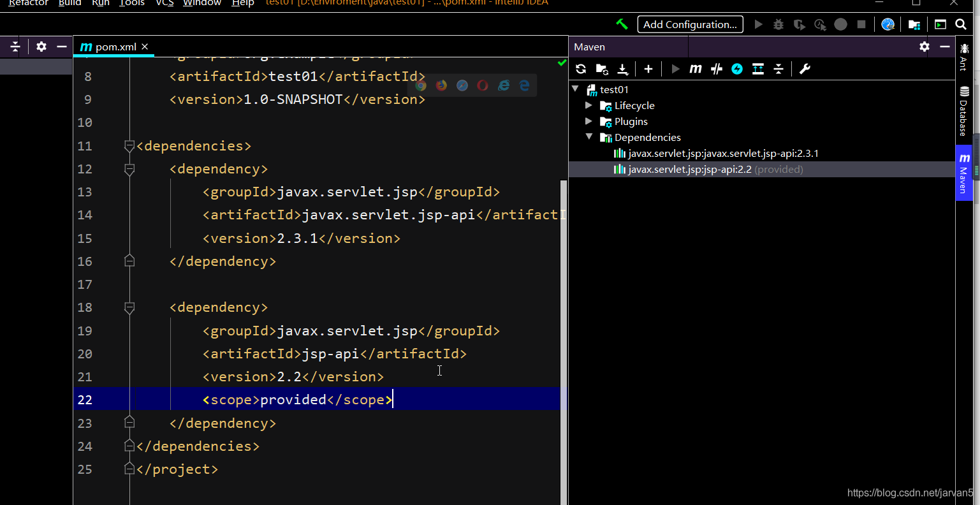This screenshot has width=980, height=505.
Task: Open Maven Settings wrench icon
Action: tap(805, 69)
